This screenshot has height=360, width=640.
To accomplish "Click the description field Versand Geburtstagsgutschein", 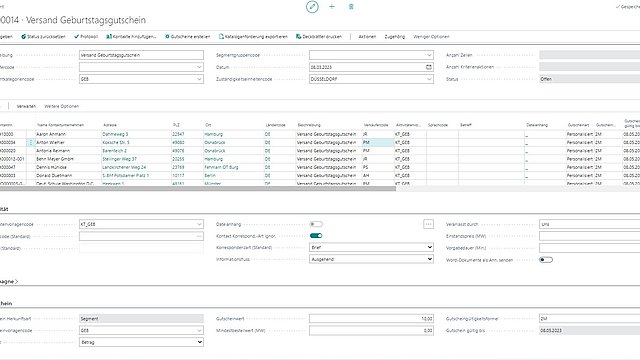I will (x=141, y=55).
